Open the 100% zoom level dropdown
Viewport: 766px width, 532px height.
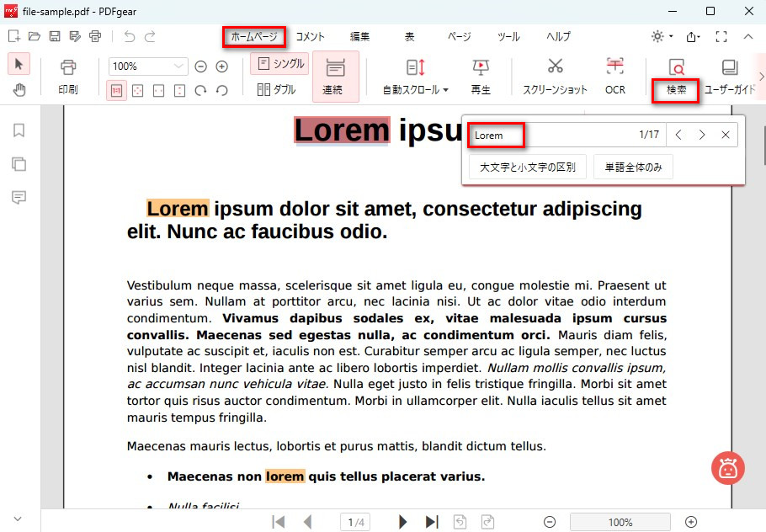(x=147, y=65)
